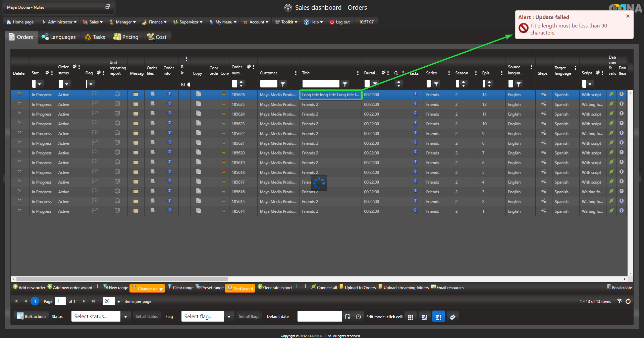
Task: Click the Steps icon for episode 8 row
Action: (x=543, y=143)
